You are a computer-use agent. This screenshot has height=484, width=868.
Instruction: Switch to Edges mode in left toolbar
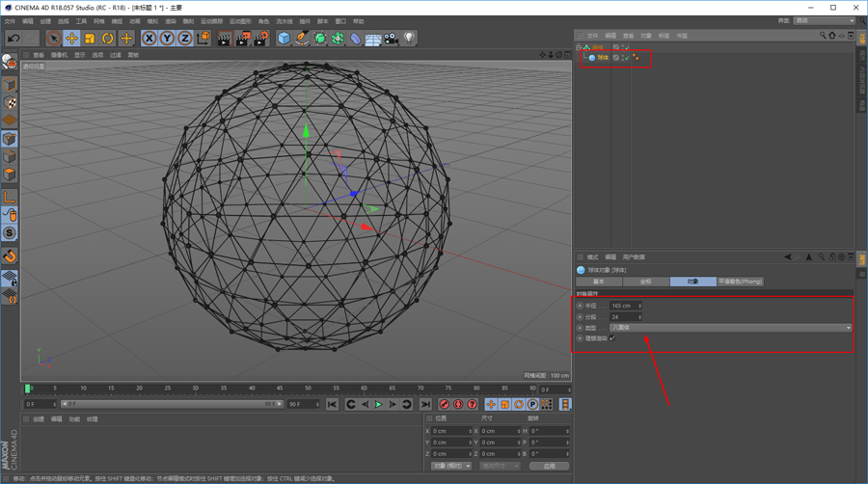(10, 156)
